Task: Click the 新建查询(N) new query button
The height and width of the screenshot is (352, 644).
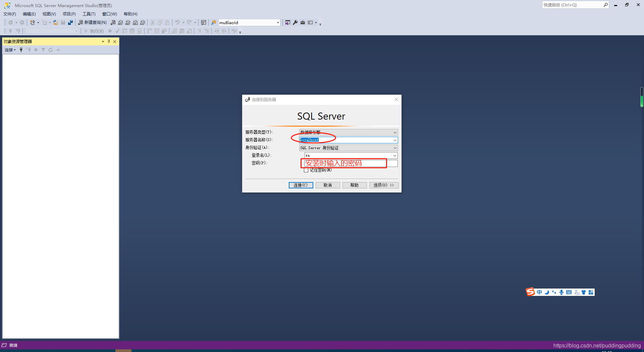Action: [92, 23]
